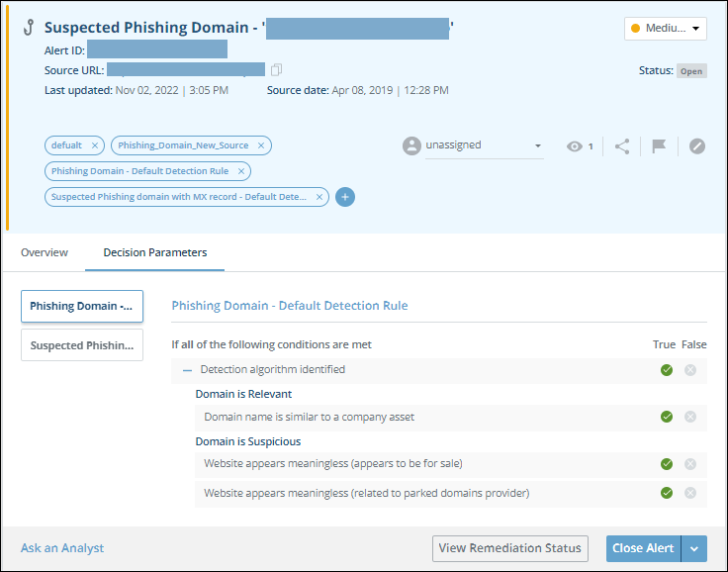Click the phishing hook icon beside title
This screenshot has width=728, height=572.
[29, 29]
